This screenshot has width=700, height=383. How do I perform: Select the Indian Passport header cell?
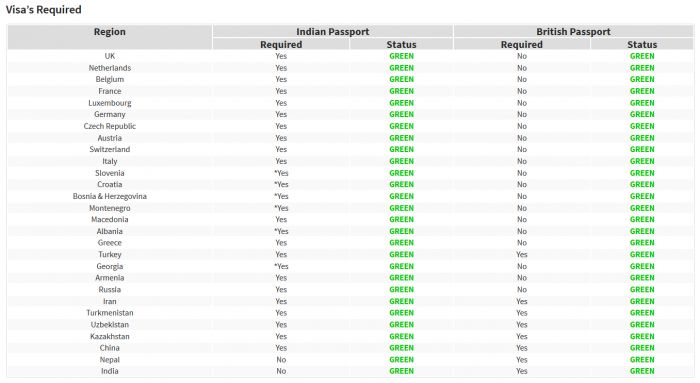[x=333, y=31]
